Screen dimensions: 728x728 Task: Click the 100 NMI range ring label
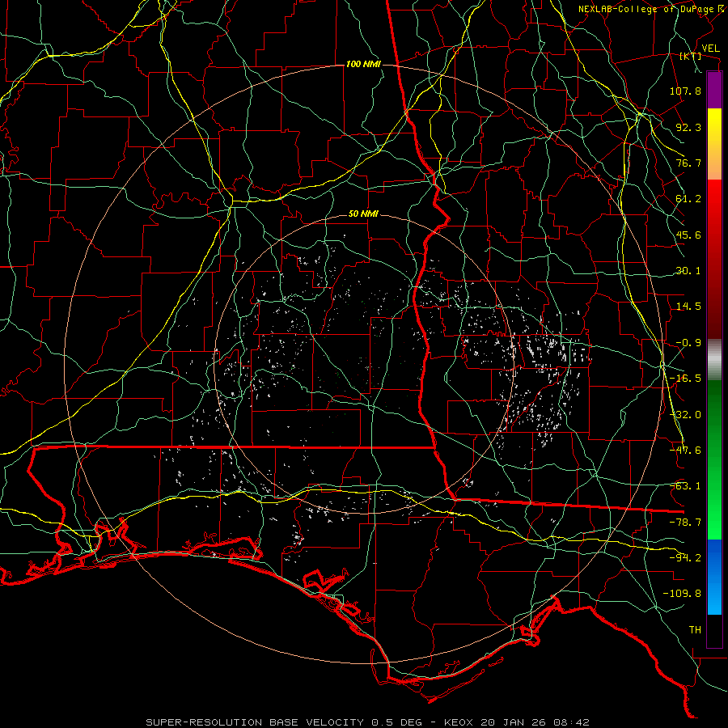point(363,64)
